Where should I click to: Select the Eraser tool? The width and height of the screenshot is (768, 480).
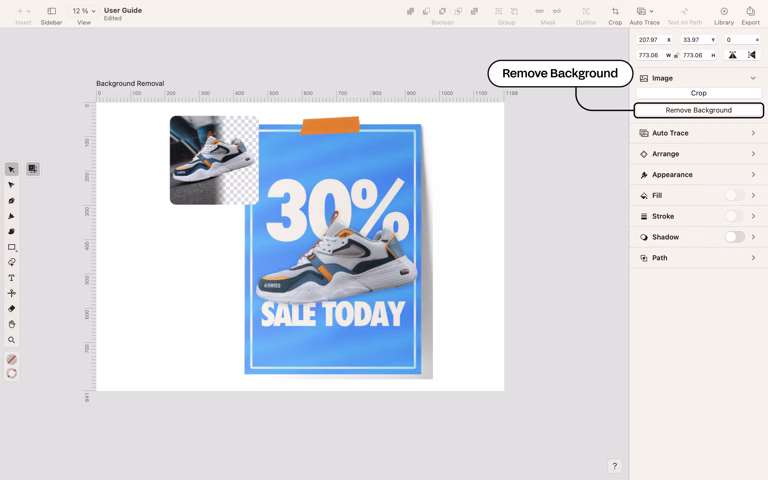pyautogui.click(x=12, y=309)
